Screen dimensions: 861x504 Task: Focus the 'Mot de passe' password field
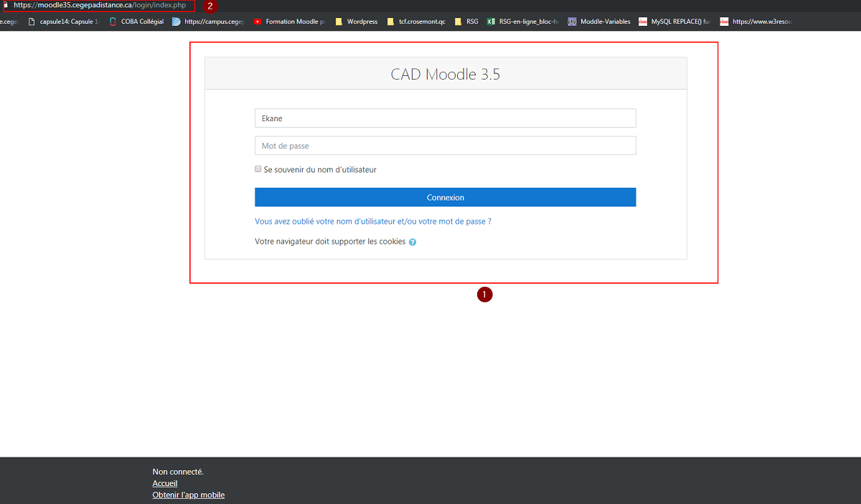coord(445,146)
